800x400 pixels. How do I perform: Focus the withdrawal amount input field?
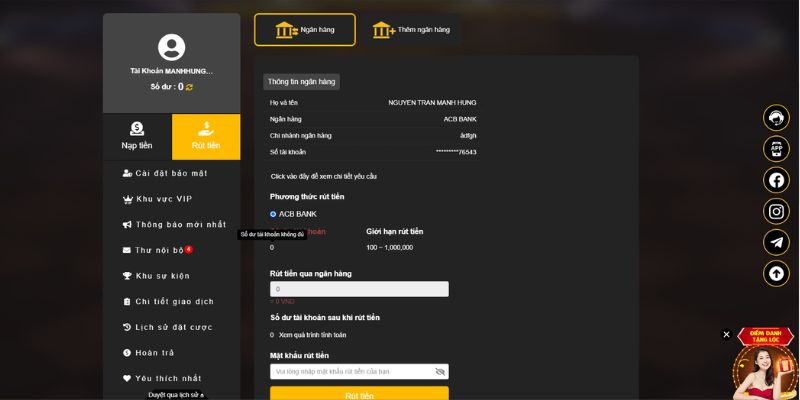pyautogui.click(x=359, y=289)
